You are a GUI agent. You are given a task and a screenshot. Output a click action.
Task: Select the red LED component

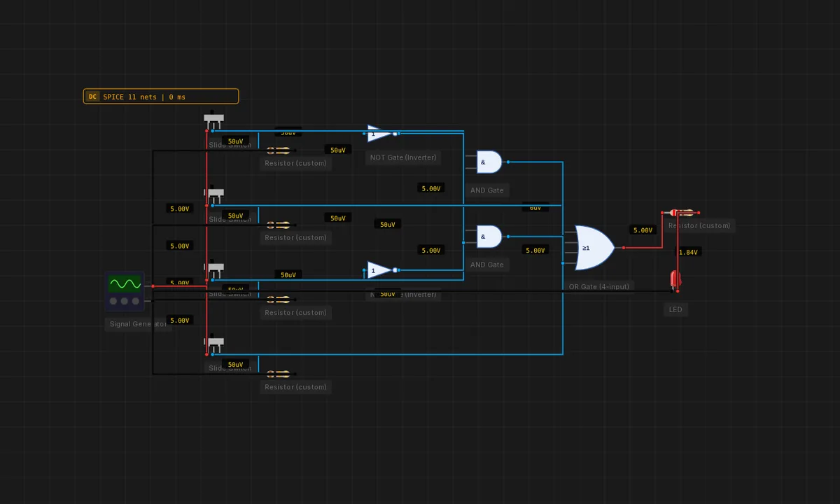point(675,281)
